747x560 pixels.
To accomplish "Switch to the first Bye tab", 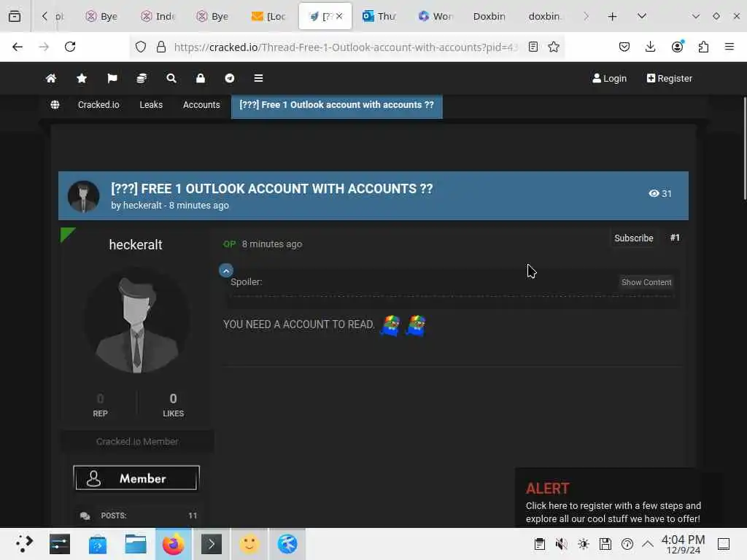I will 101,16.
